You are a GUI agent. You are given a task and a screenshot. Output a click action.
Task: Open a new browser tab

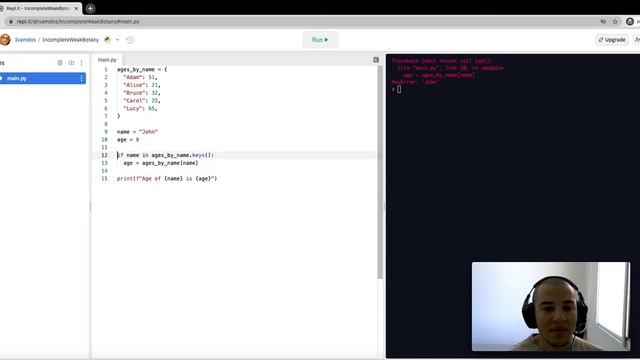point(90,8)
